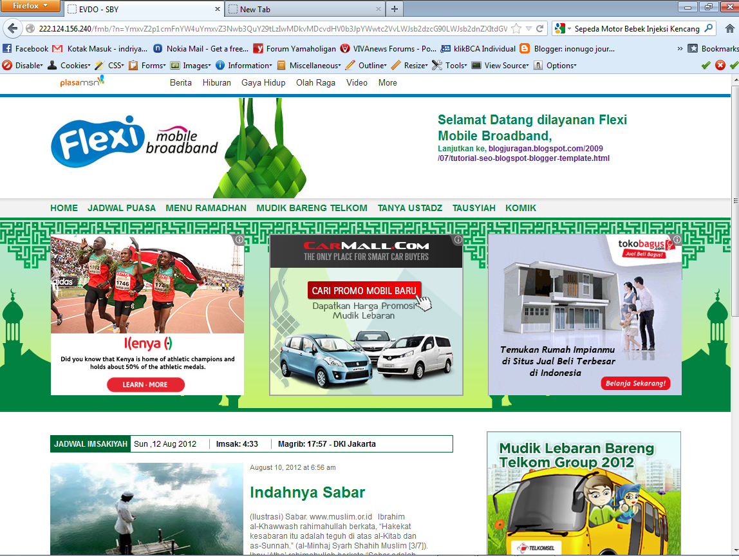
Task: Click the info icon on CarMall ad
Action: coord(458,239)
